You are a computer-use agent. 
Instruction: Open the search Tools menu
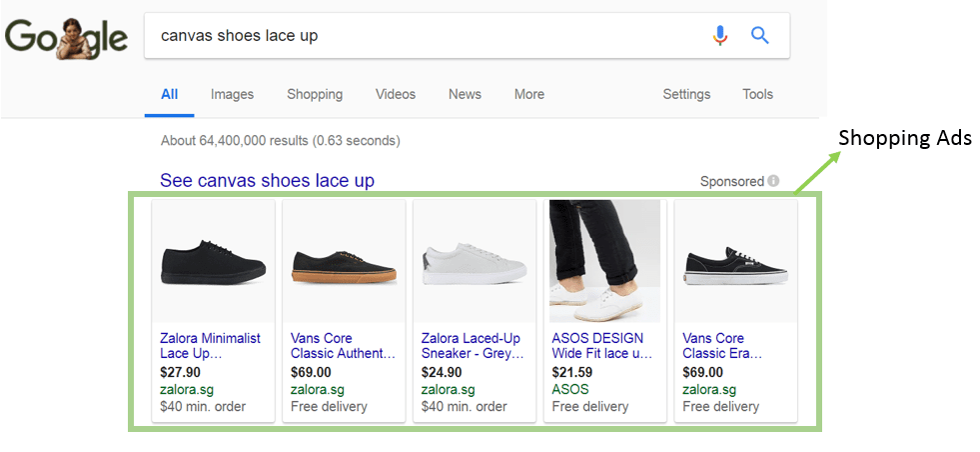(757, 94)
